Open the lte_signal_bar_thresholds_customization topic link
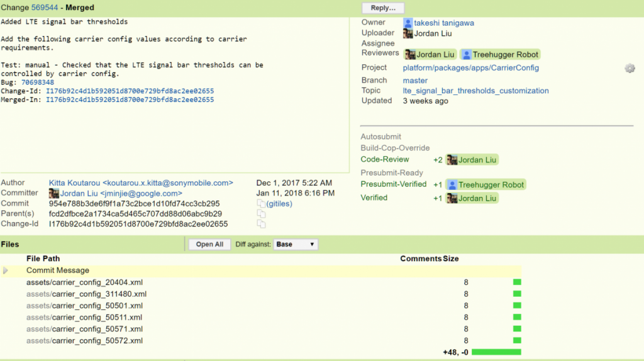 [475, 91]
